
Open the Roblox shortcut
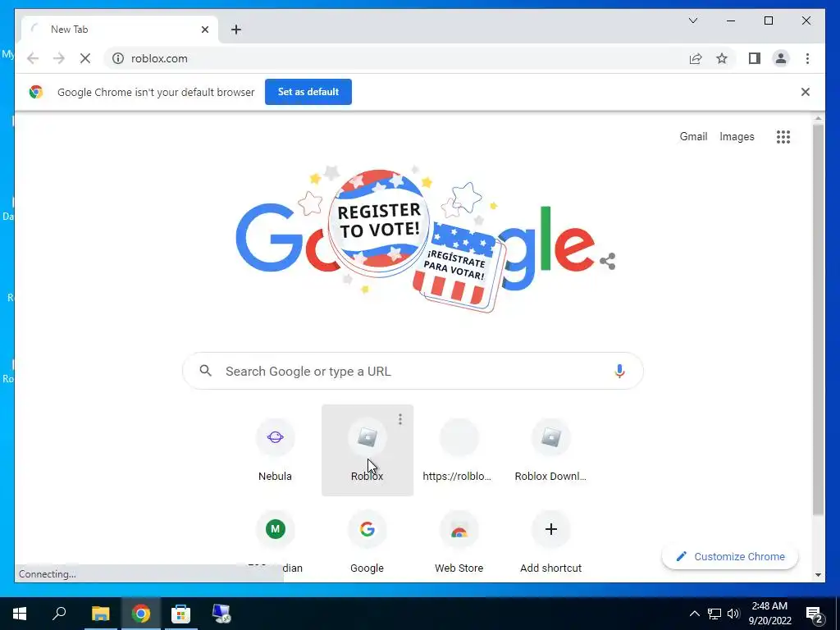(367, 450)
